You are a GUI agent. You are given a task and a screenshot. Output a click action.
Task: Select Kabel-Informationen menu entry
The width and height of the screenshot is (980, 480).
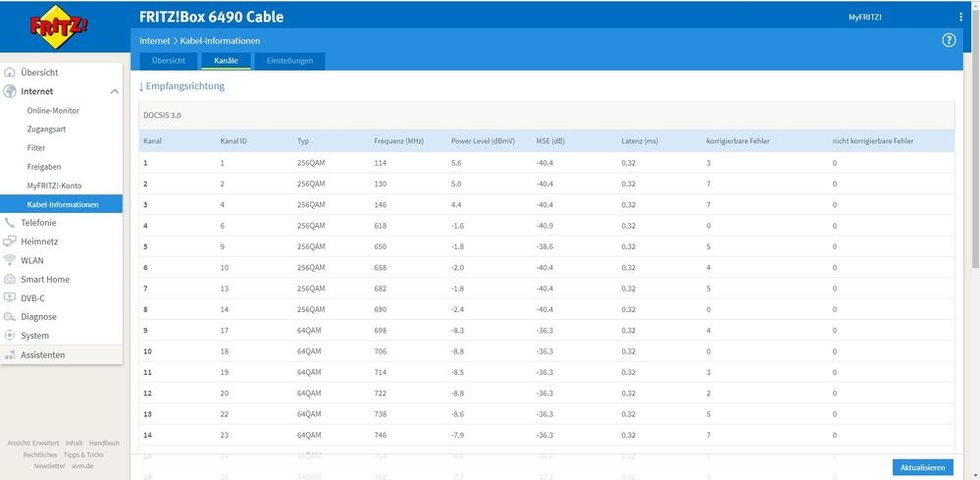click(x=61, y=204)
